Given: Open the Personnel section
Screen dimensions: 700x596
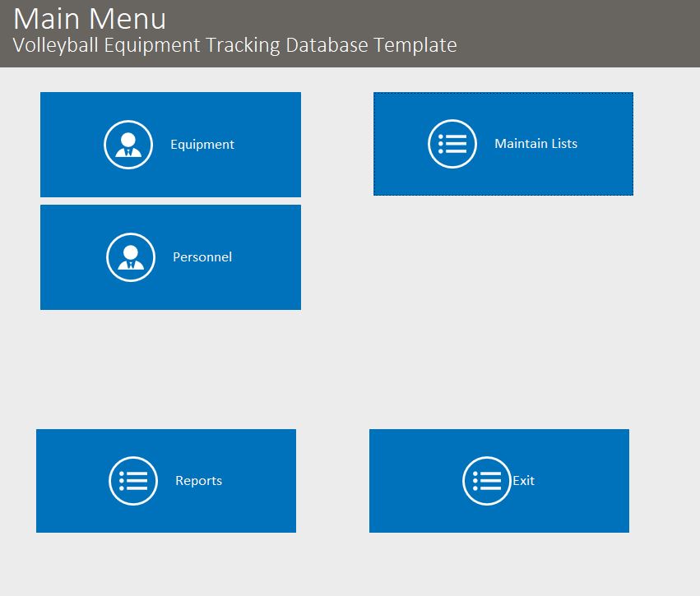Looking at the screenshot, I should [x=170, y=257].
